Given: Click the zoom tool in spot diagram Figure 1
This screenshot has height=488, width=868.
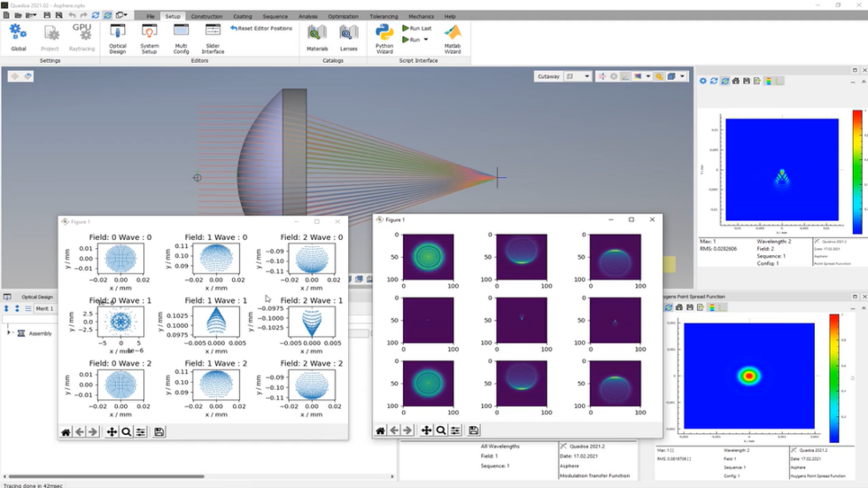Looking at the screenshot, I should coord(126,431).
